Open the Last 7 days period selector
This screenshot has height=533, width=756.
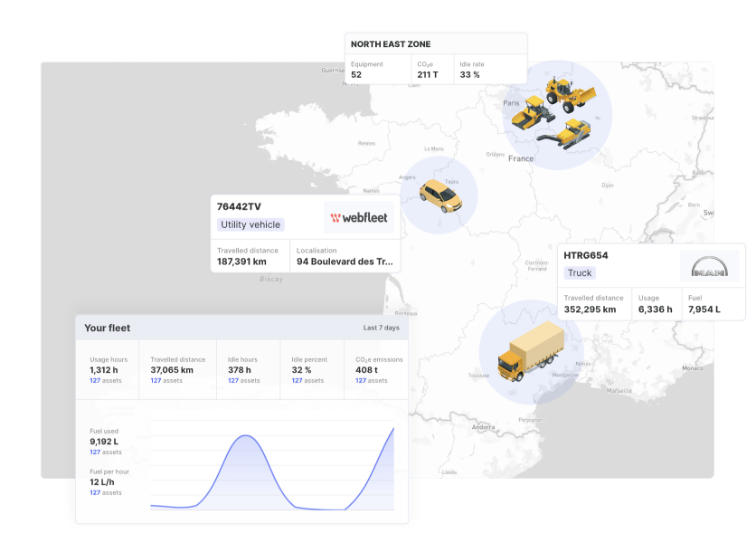381,328
